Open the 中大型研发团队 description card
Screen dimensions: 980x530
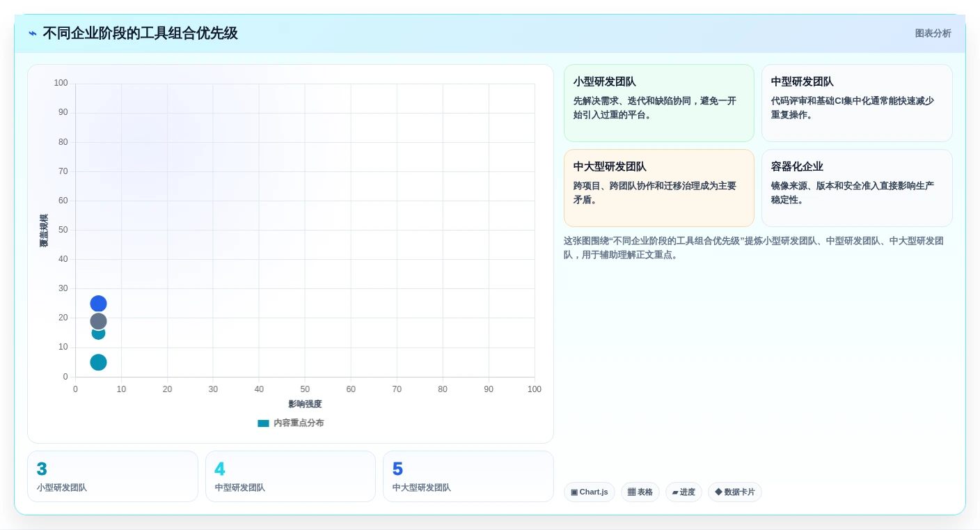tap(659, 188)
